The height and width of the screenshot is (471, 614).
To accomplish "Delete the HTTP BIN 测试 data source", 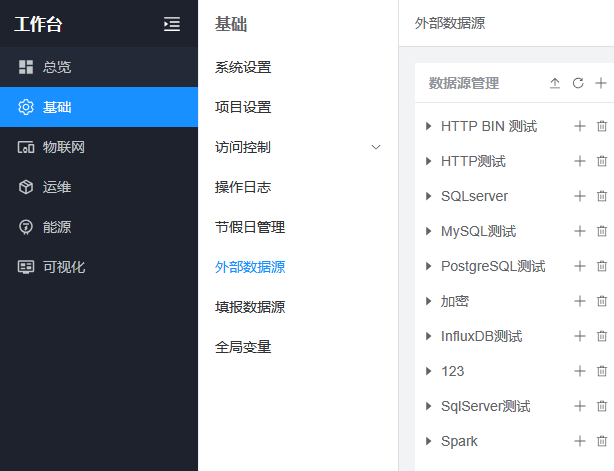I will click(x=602, y=127).
